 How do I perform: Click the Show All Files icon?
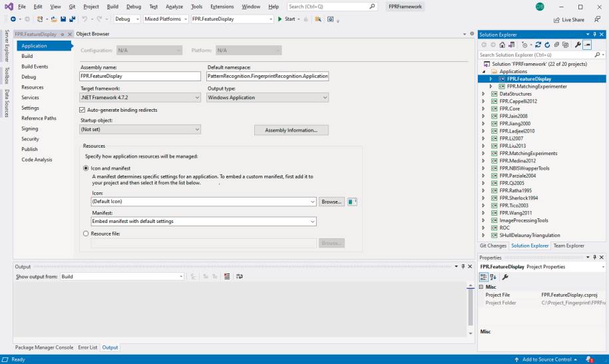[x=566, y=45]
